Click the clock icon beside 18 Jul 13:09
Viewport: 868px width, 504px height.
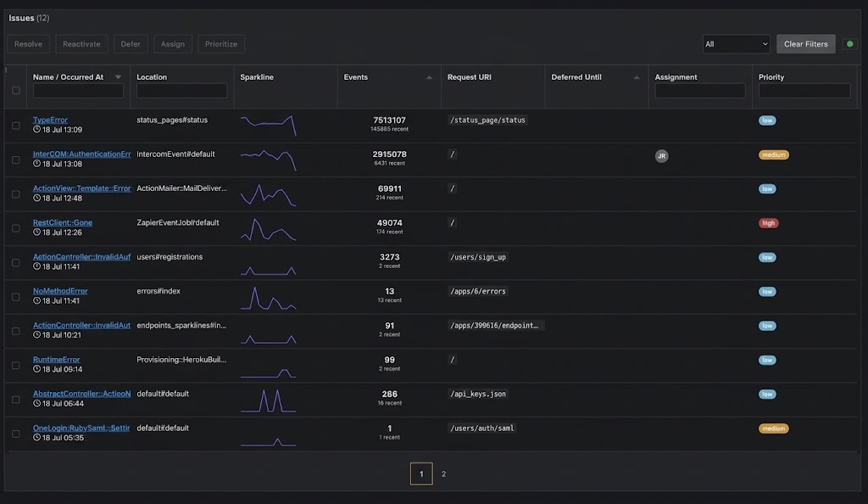pyautogui.click(x=36, y=129)
